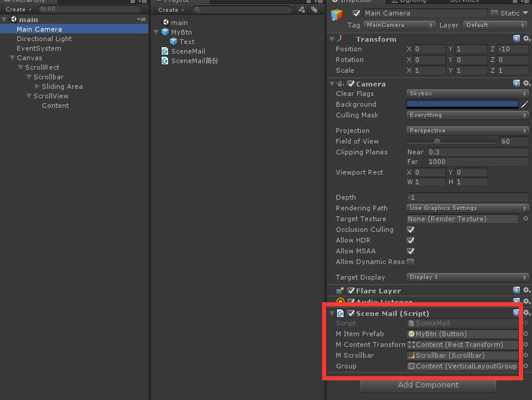Open Flare Layer gear settings menu

pyautogui.click(x=526, y=290)
